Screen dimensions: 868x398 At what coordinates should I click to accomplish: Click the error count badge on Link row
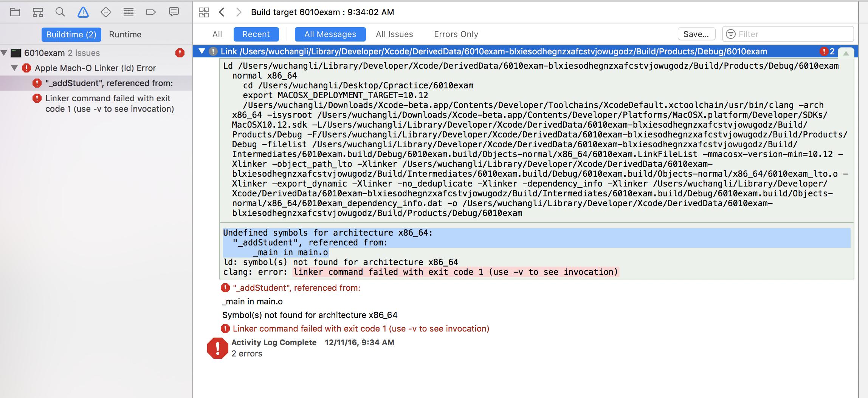(x=827, y=51)
